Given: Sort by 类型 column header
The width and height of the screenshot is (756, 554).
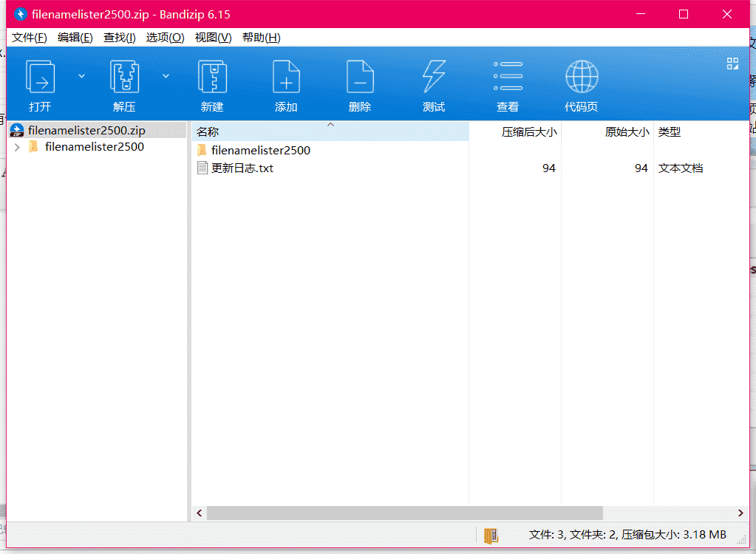Looking at the screenshot, I should 701,131.
